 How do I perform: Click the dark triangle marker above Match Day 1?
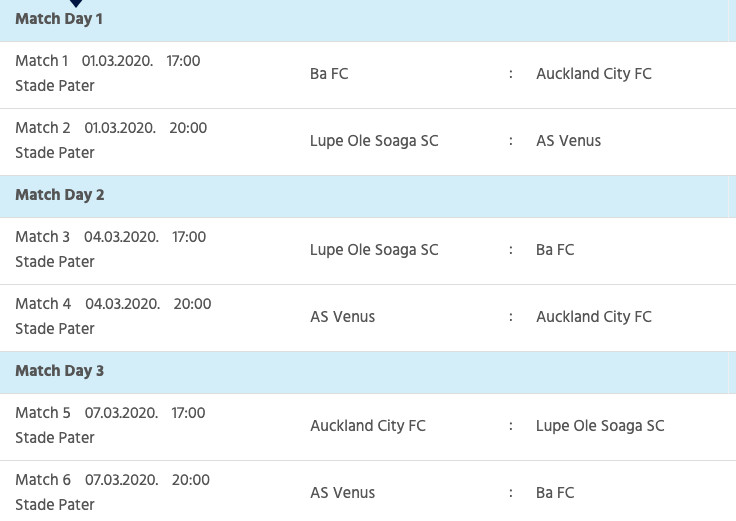click(75, 3)
